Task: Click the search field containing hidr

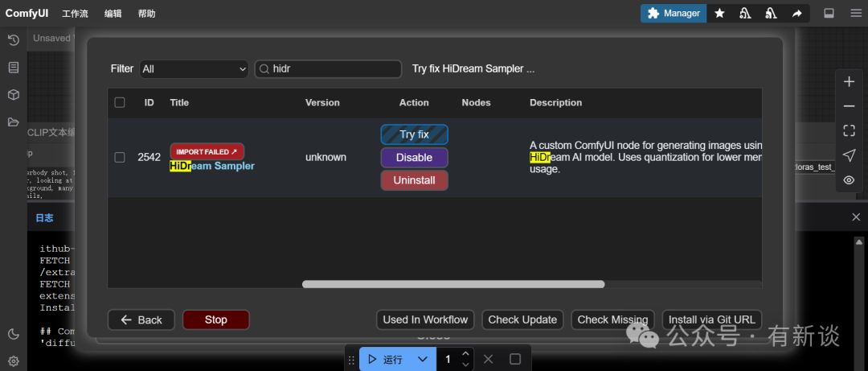Action: (x=328, y=68)
